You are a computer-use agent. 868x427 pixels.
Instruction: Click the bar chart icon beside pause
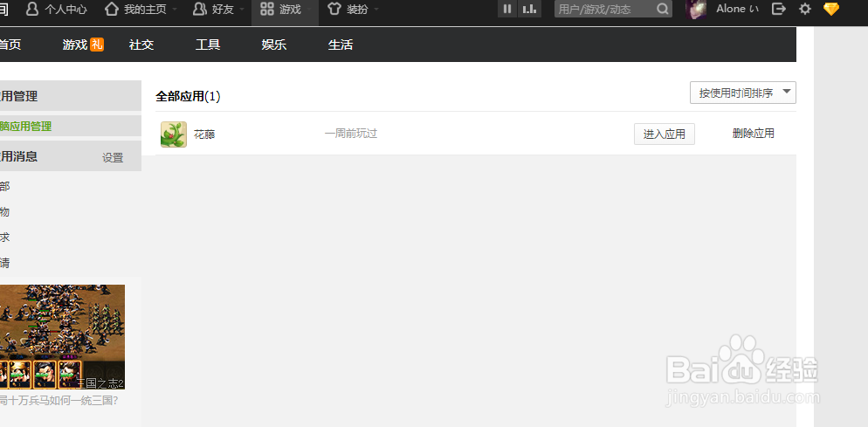[x=529, y=9]
